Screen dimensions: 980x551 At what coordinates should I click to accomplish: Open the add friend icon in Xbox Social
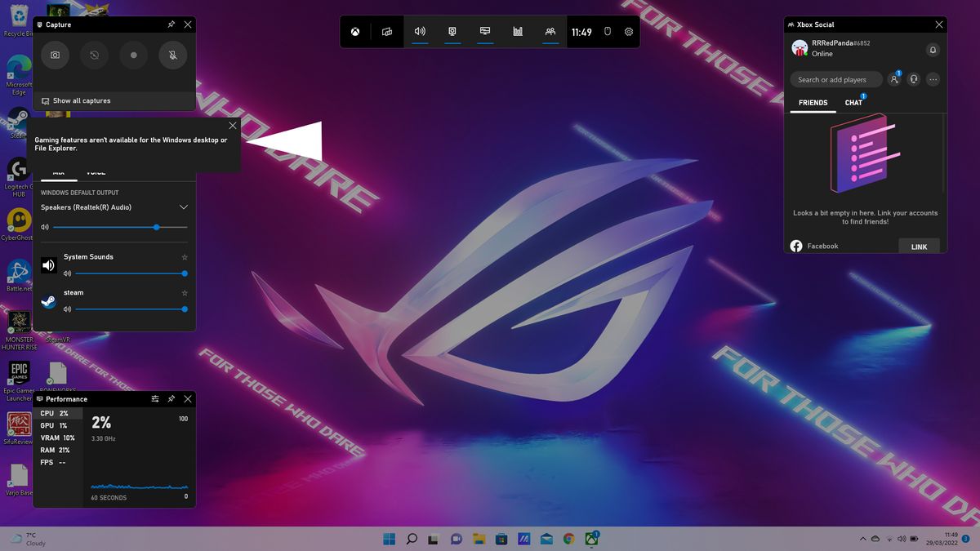(x=895, y=79)
